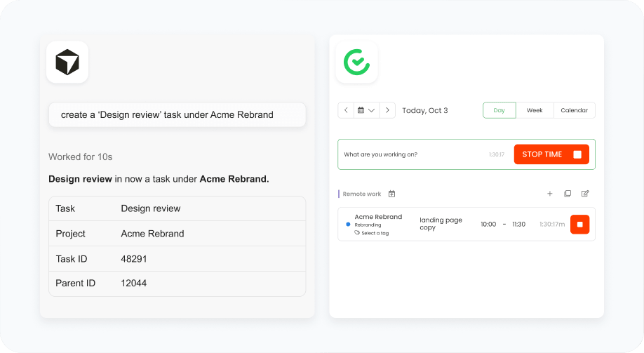Click the 11:30 end time

coord(518,225)
